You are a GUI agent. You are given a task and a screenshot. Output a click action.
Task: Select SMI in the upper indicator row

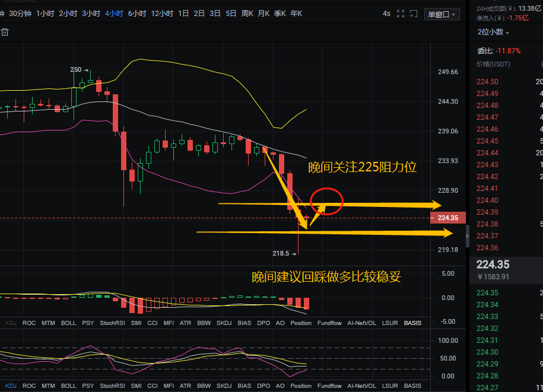coord(136,323)
